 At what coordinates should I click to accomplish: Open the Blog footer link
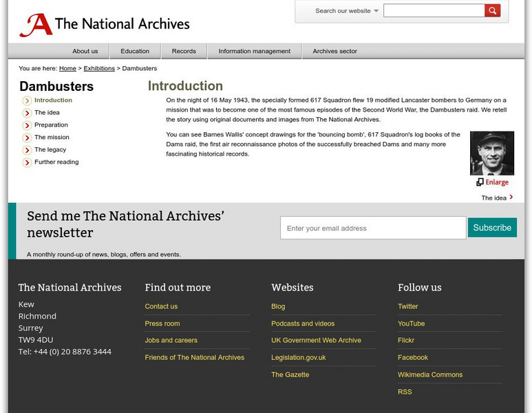(x=278, y=306)
